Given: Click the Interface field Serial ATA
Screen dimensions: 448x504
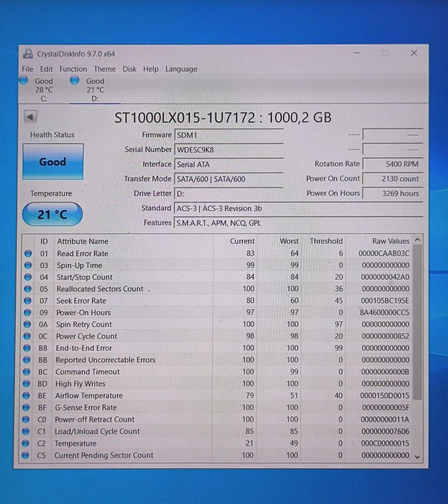Looking at the screenshot, I should [x=229, y=164].
